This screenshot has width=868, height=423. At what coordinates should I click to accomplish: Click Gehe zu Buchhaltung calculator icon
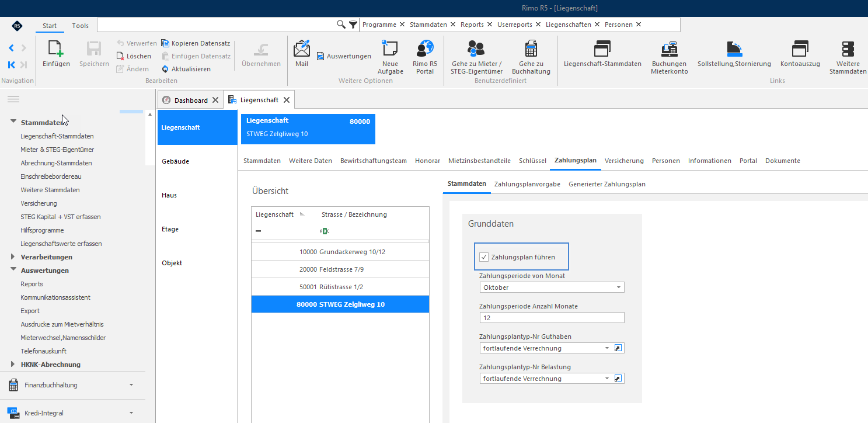pyautogui.click(x=531, y=48)
